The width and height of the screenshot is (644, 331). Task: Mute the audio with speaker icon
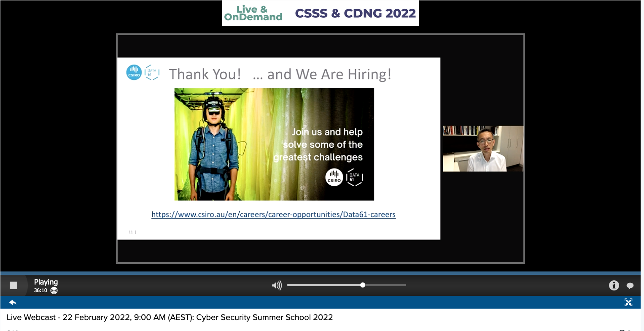pyautogui.click(x=277, y=285)
